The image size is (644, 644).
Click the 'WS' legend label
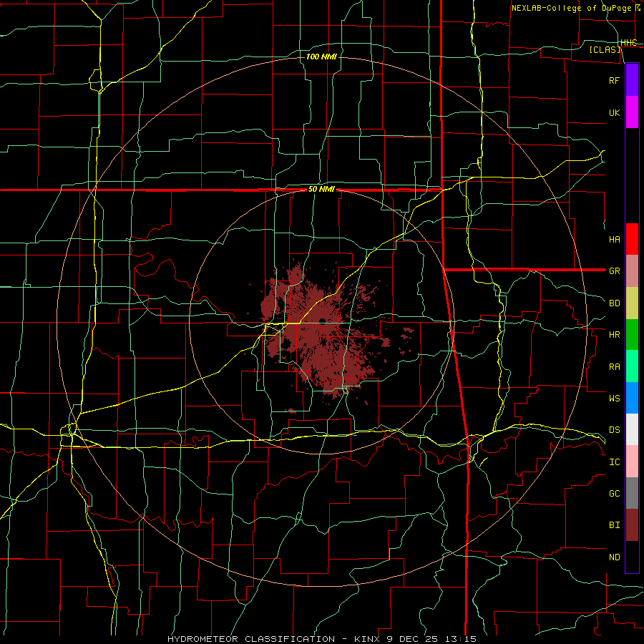pos(614,398)
